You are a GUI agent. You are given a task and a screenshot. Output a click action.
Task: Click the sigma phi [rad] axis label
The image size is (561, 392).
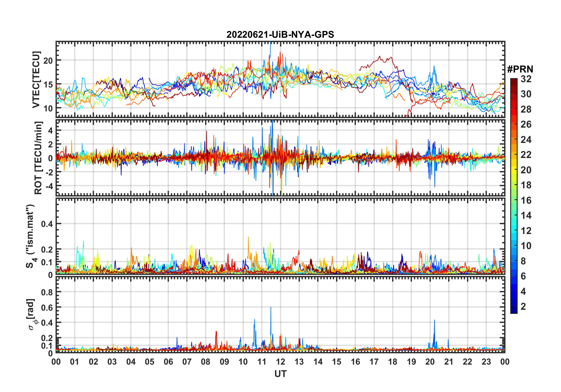point(32,314)
